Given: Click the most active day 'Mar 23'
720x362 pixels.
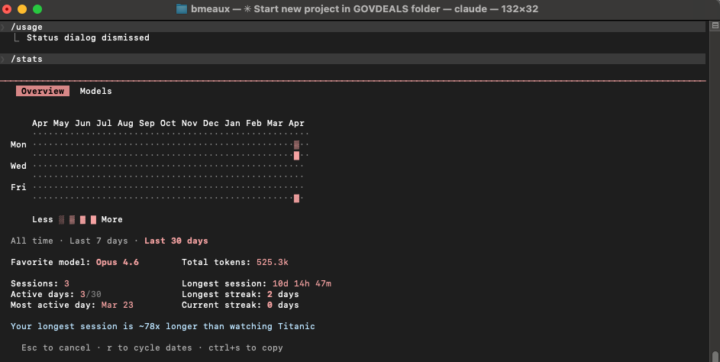Looking at the screenshot, I should (x=117, y=305).
